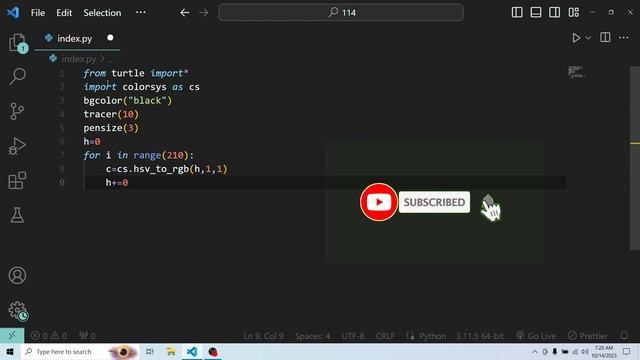Viewport: 640px width, 360px height.
Task: Toggle the secondary side bar layout
Action: click(x=554, y=12)
